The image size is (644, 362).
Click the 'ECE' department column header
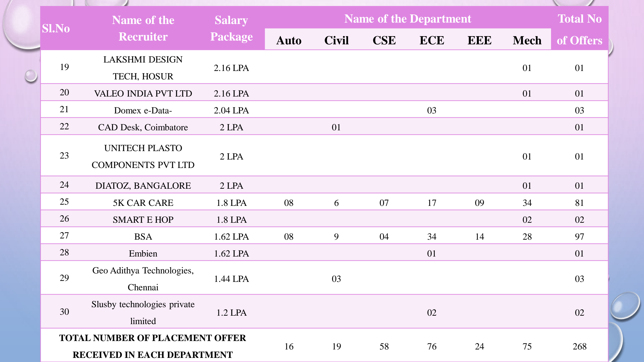pyautogui.click(x=432, y=41)
